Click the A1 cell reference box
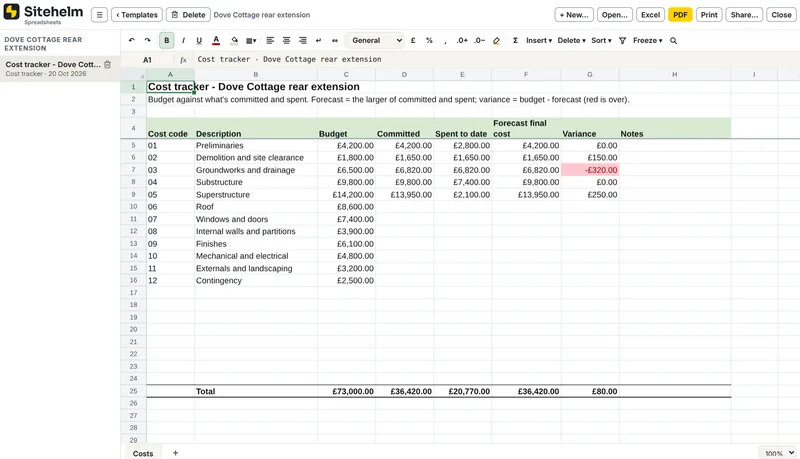 point(147,60)
